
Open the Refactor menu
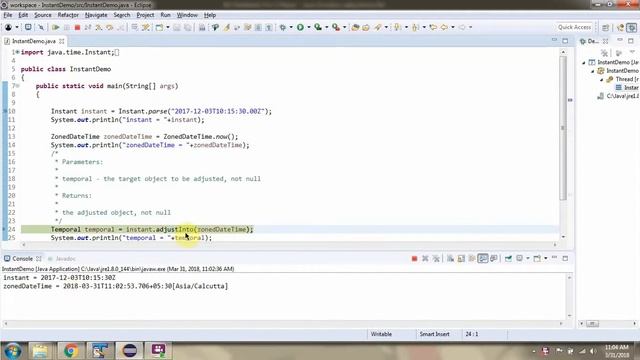pyautogui.click(x=68, y=15)
